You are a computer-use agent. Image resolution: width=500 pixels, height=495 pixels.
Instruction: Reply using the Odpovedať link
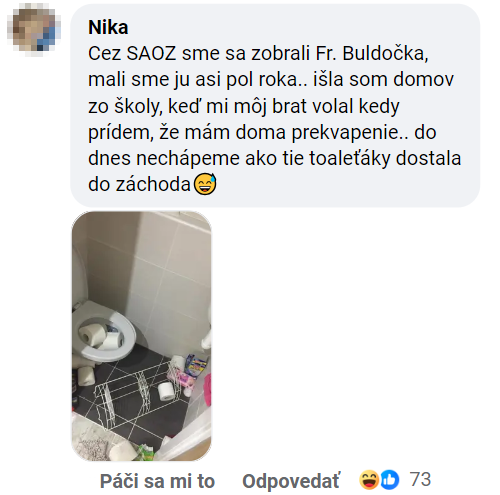point(291,481)
